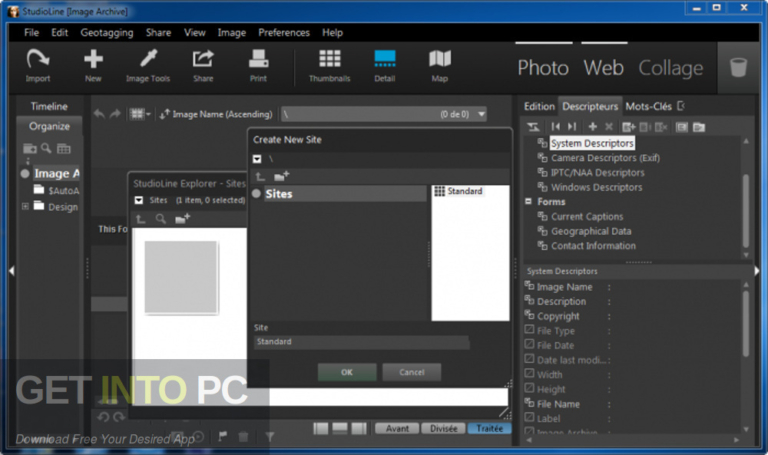The height and width of the screenshot is (455, 768).
Task: Click the new folder icon in StudioLine Explorer
Action: click(x=183, y=218)
